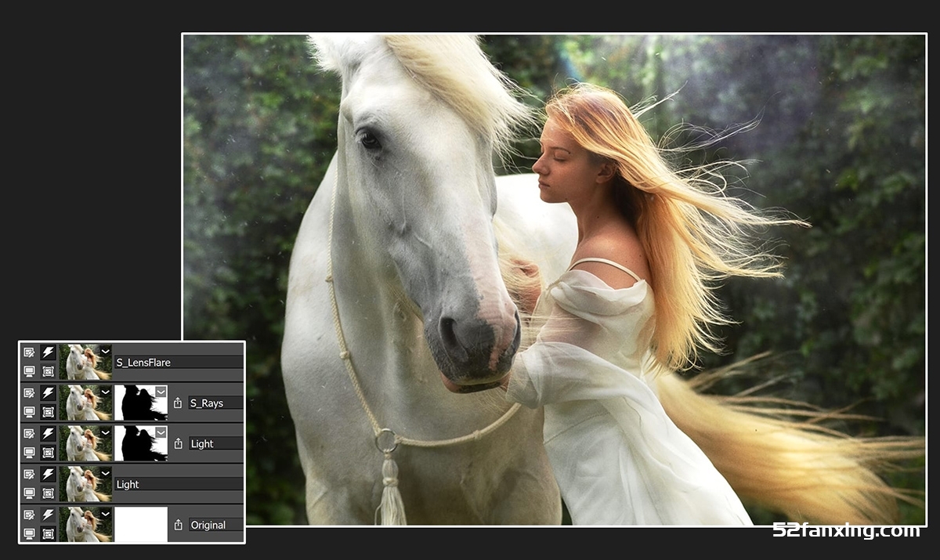This screenshot has width=940, height=560.
Task: Click the S_LensFlare layer name field
Action: click(178, 363)
